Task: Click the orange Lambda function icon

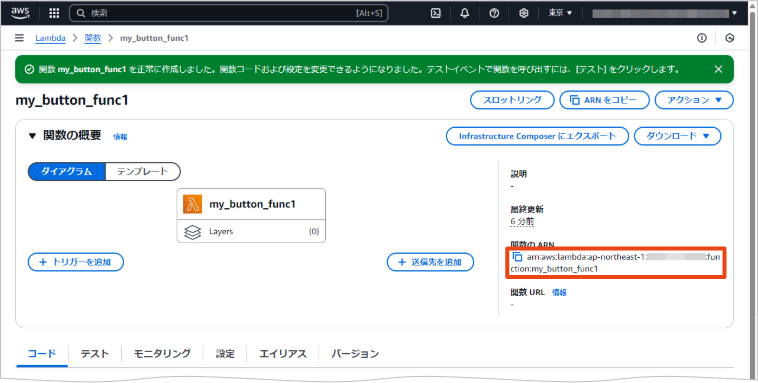Action: 192,204
